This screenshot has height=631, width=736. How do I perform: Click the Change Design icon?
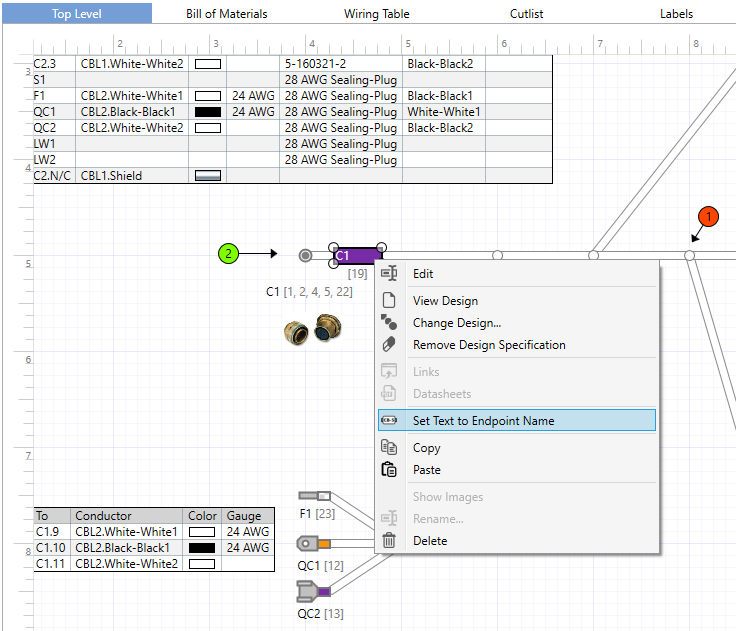pyautogui.click(x=389, y=322)
